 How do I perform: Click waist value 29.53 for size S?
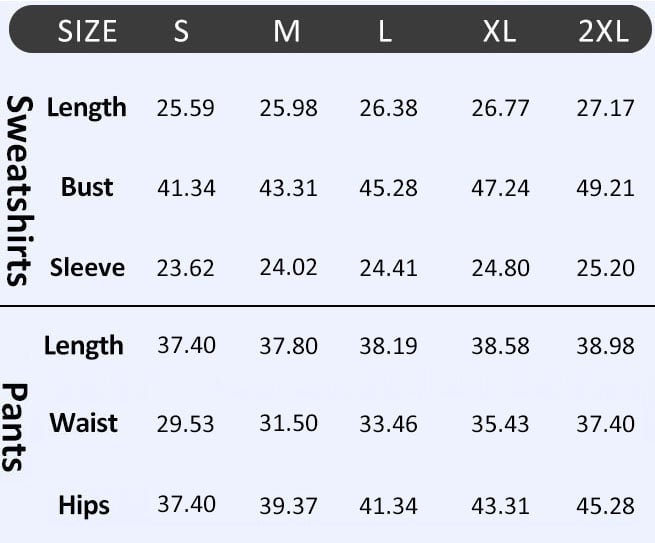click(185, 423)
